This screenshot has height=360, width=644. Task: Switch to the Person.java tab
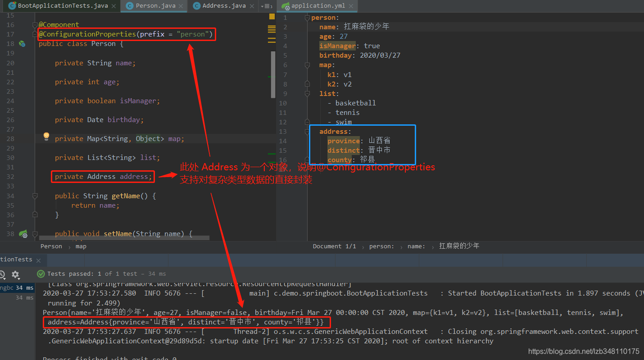[155, 6]
